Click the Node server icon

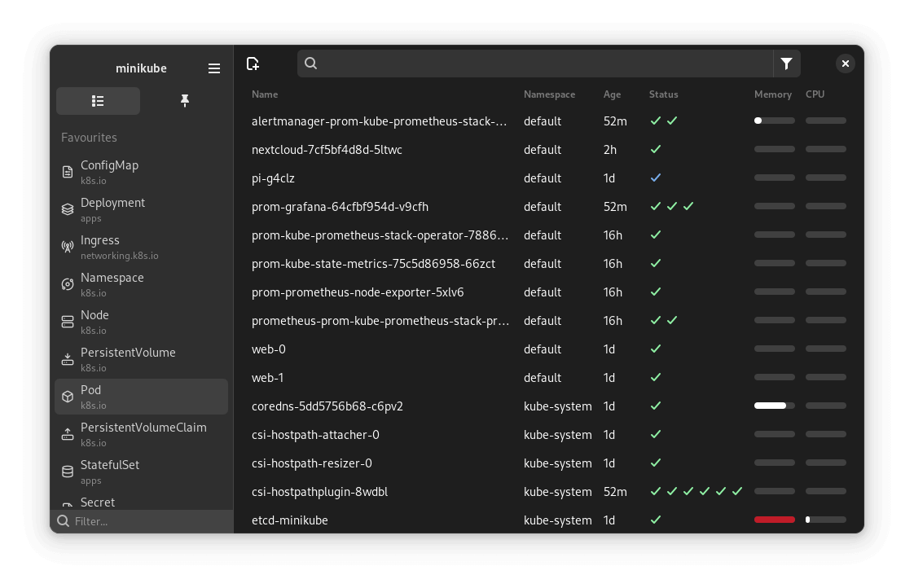(x=68, y=322)
